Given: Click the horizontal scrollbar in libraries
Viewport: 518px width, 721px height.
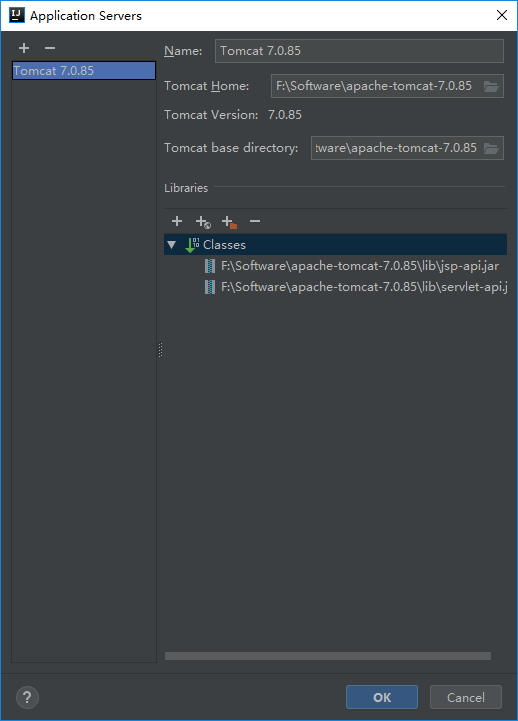Looking at the screenshot, I should tap(328, 656).
